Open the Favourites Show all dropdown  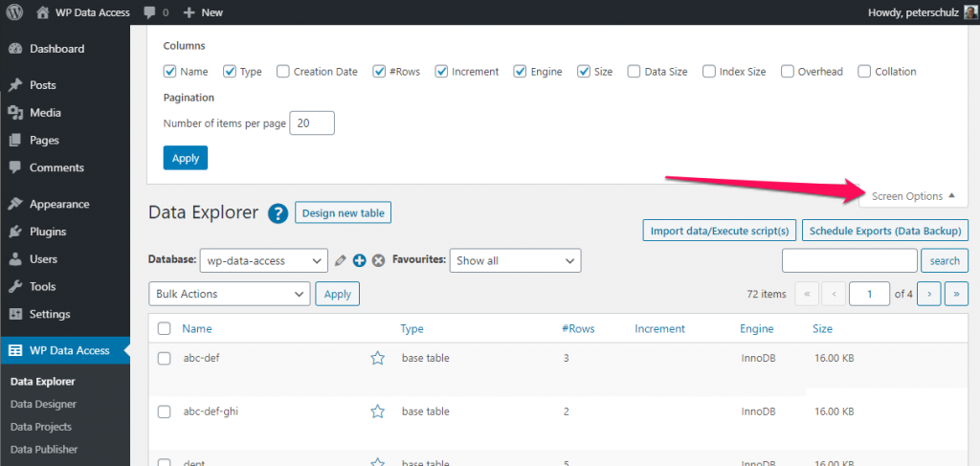(x=516, y=261)
